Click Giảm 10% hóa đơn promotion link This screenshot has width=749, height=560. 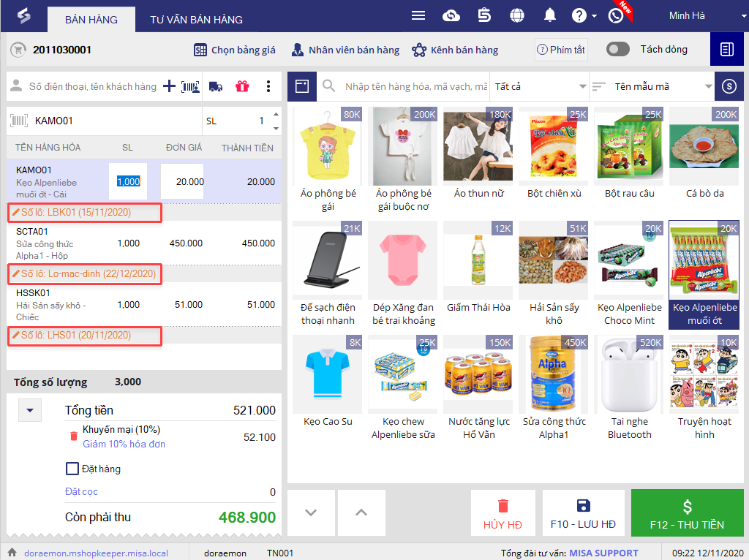click(x=124, y=444)
